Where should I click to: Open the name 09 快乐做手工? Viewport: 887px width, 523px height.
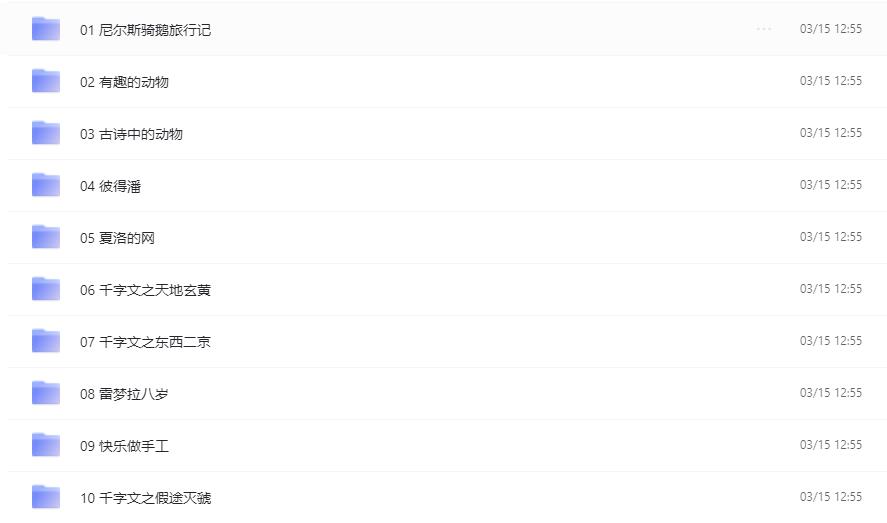click(x=124, y=446)
